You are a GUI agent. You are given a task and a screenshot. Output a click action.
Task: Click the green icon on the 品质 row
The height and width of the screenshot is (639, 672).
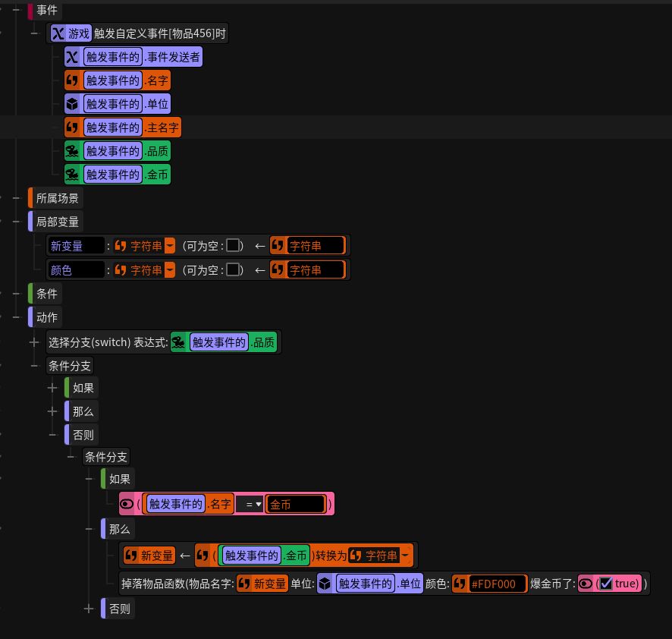pos(72,151)
